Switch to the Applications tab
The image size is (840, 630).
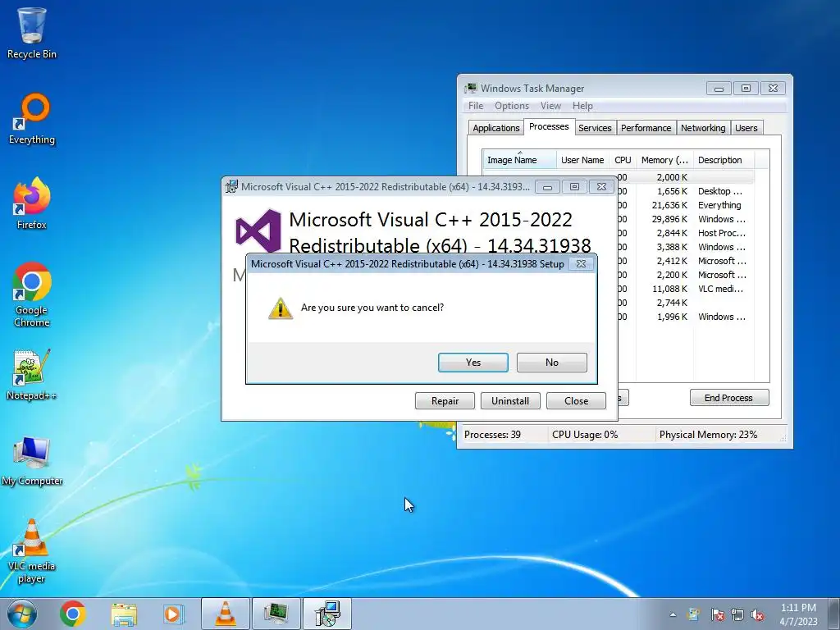tap(495, 128)
